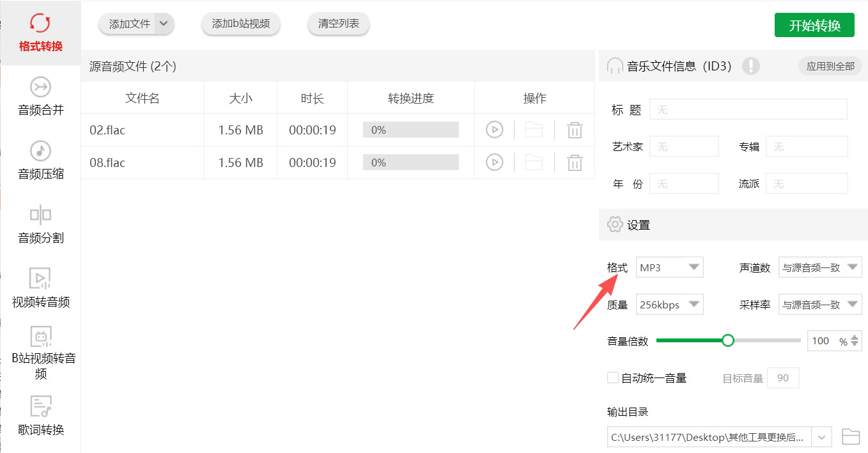Click the 流派 input field

pyautogui.click(x=807, y=184)
